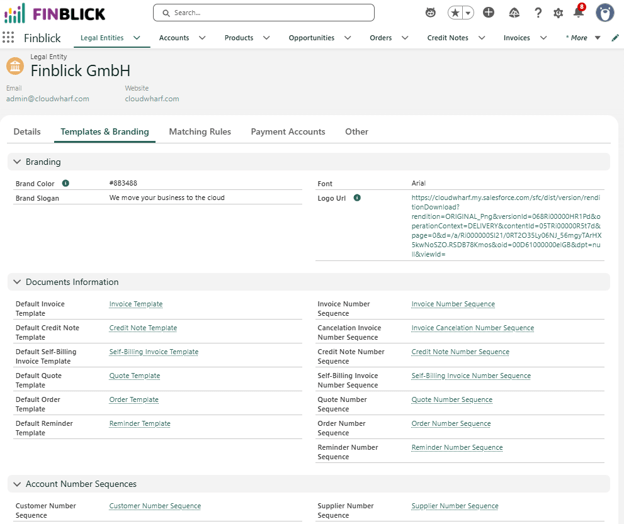The width and height of the screenshot is (624, 524).
Task: Click the Logo Url info icon
Action: [x=357, y=198]
